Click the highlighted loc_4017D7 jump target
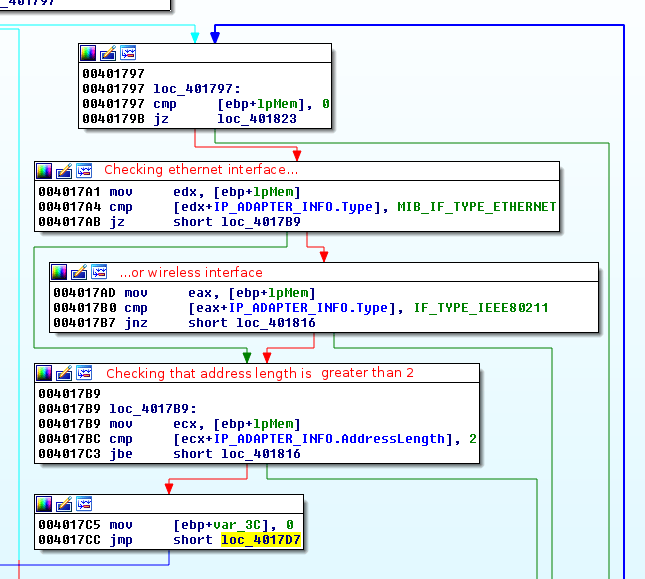Viewport: 645px width, 579px height. tap(261, 540)
